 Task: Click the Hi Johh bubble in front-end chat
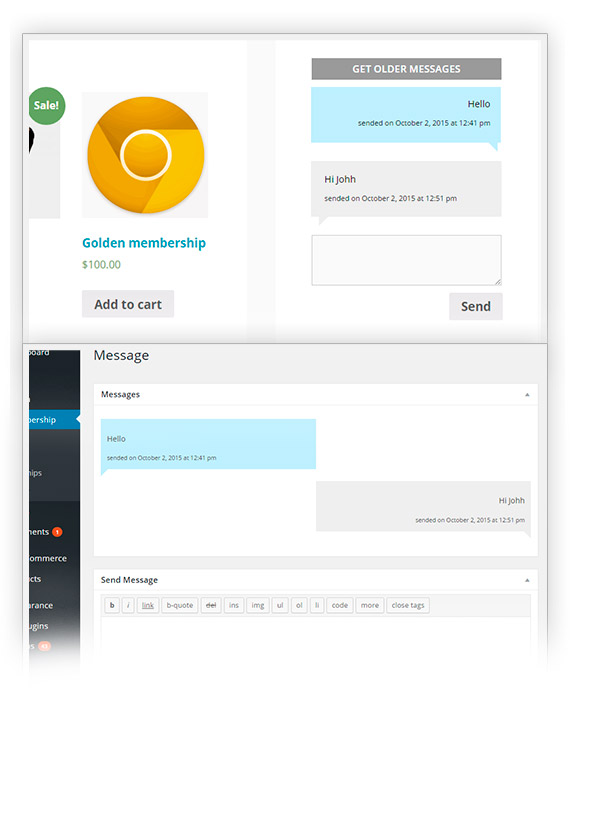406,189
